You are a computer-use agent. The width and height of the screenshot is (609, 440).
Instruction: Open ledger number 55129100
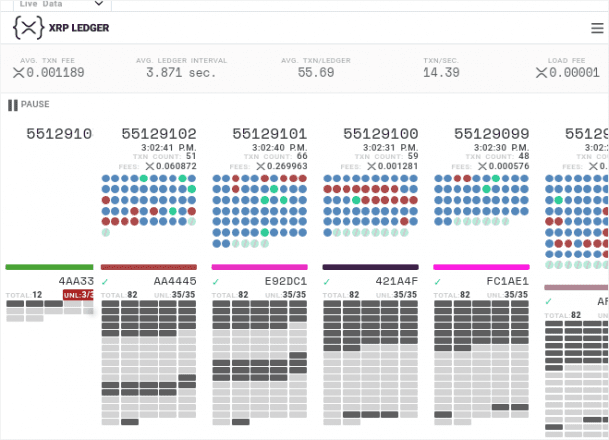380,134
